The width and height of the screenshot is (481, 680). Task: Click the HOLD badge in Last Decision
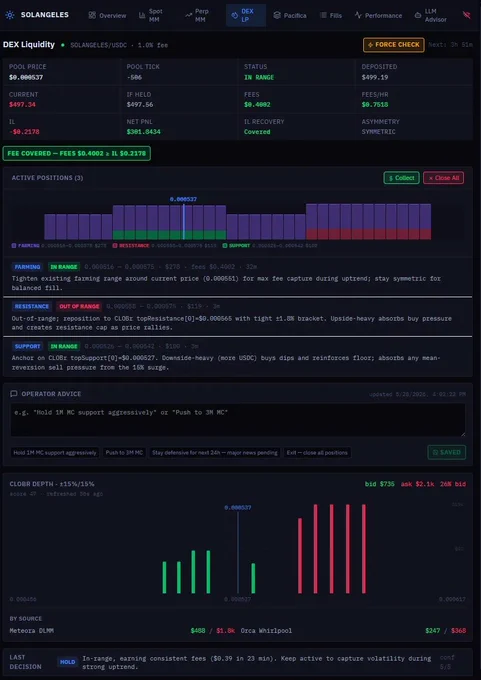click(68, 662)
